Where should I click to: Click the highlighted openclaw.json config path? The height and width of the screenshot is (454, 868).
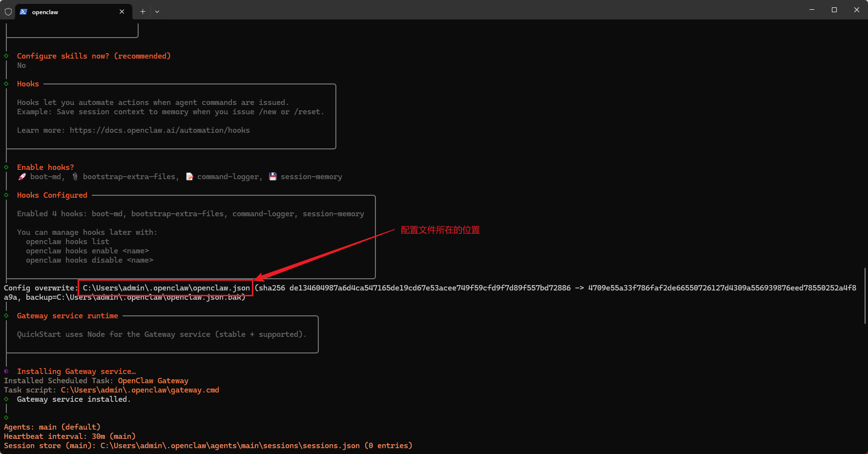point(166,288)
